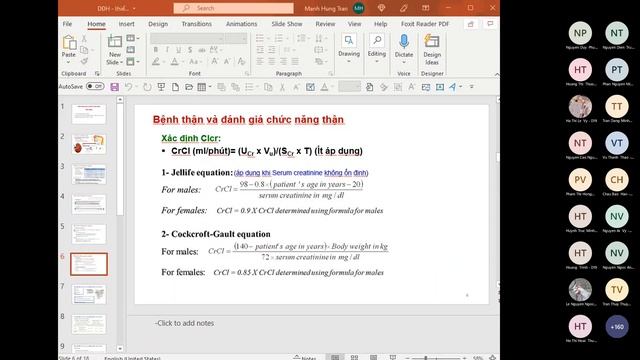This screenshot has width=640, height=360.
Task: Click the Paste icon in Clipboard group
Action: click(x=69, y=42)
